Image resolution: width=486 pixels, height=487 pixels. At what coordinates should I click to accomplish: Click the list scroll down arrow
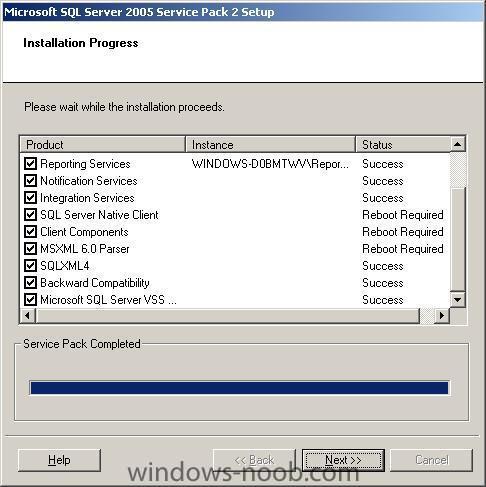(458, 300)
